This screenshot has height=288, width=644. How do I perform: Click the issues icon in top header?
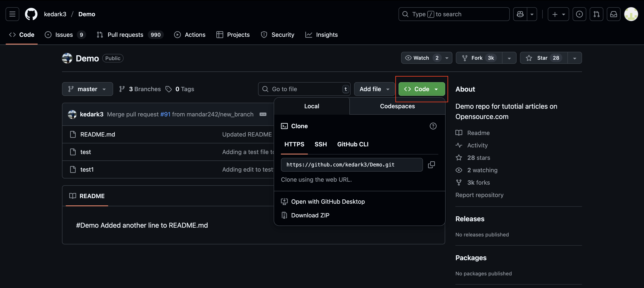point(579,14)
